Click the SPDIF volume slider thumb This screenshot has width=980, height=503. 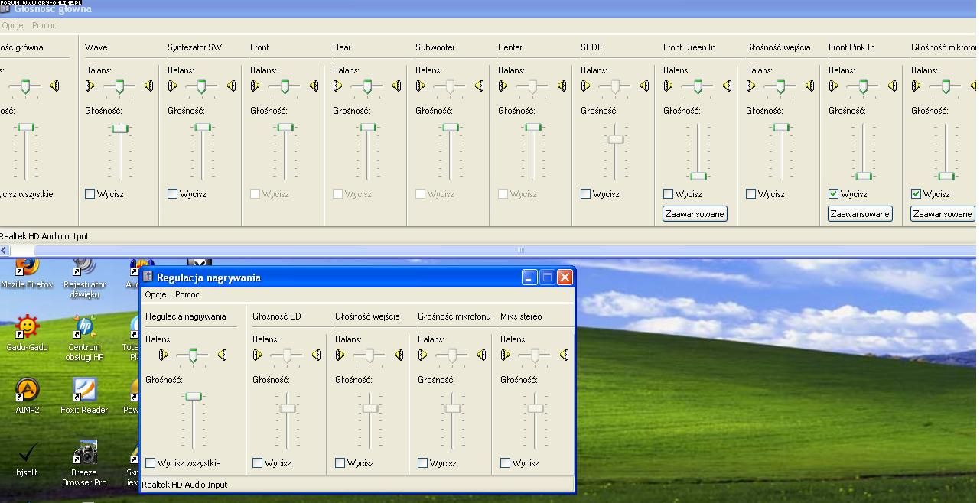coord(616,139)
